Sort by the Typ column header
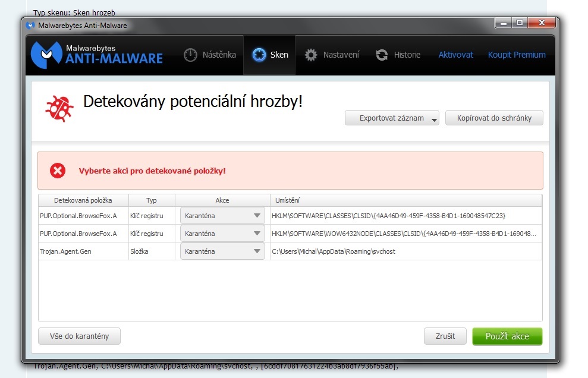 pyautogui.click(x=152, y=200)
